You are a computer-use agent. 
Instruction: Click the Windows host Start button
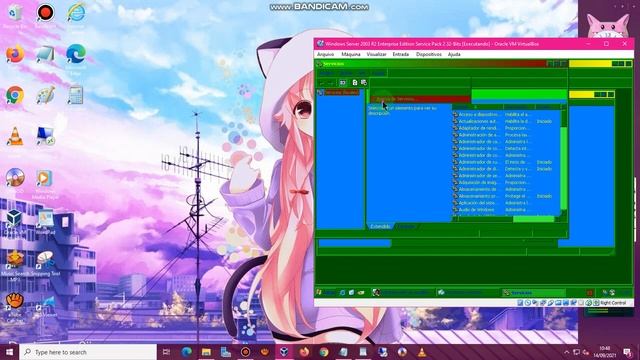click(x=9, y=352)
